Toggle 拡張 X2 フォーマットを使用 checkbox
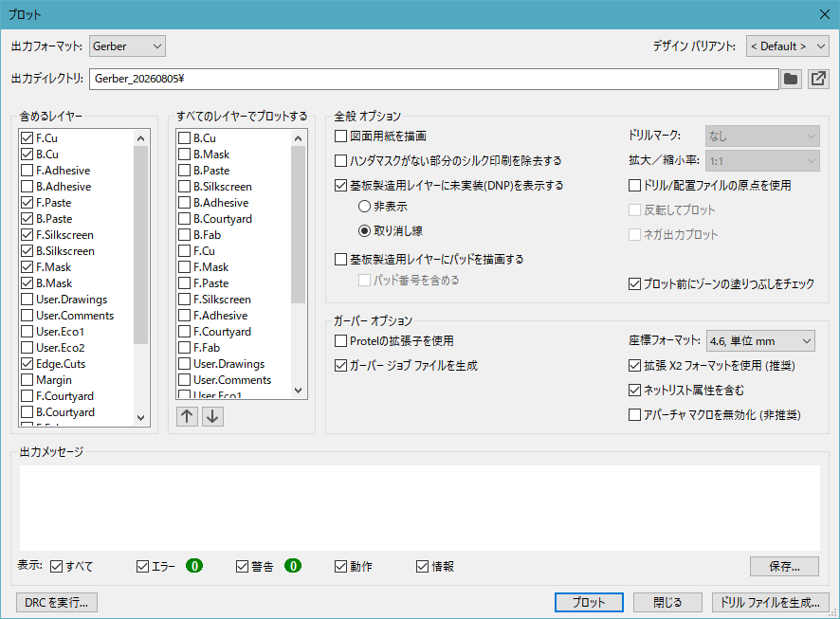The height and width of the screenshot is (619, 840). 635,365
